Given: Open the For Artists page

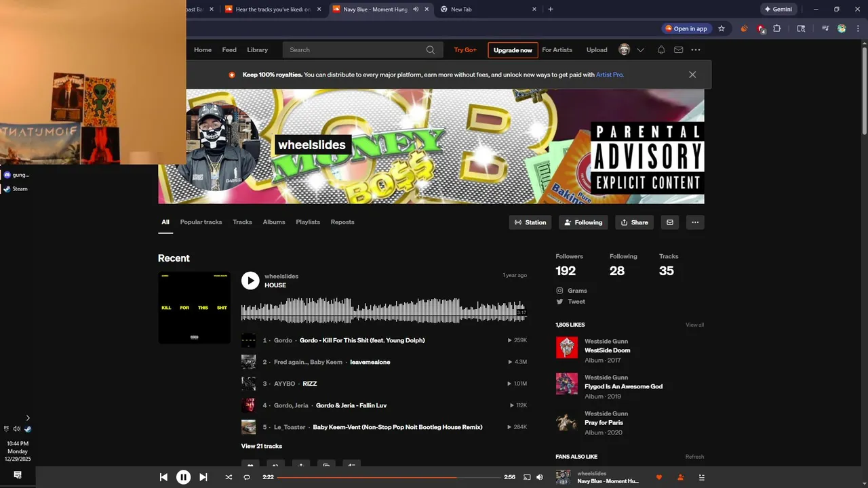Looking at the screenshot, I should [x=557, y=49].
